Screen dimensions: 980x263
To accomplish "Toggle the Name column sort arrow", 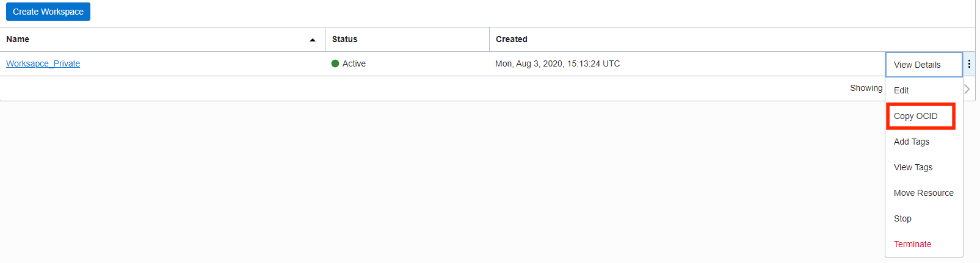I will pyautogui.click(x=313, y=40).
